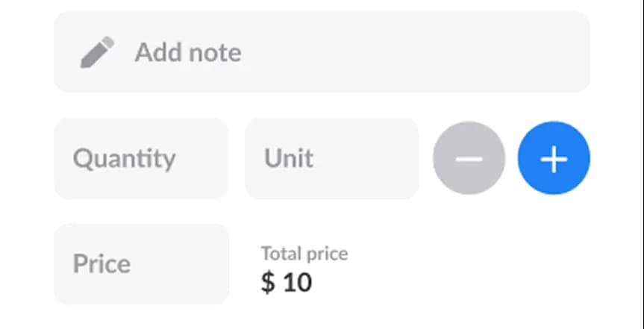Click the white minus symbol
This screenshot has height=329, width=644.
(469, 158)
